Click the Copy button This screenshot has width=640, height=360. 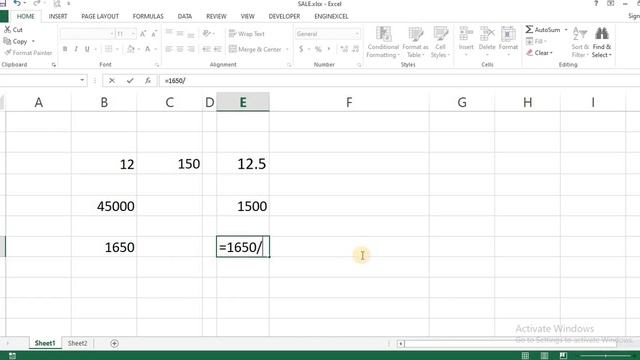point(15,42)
